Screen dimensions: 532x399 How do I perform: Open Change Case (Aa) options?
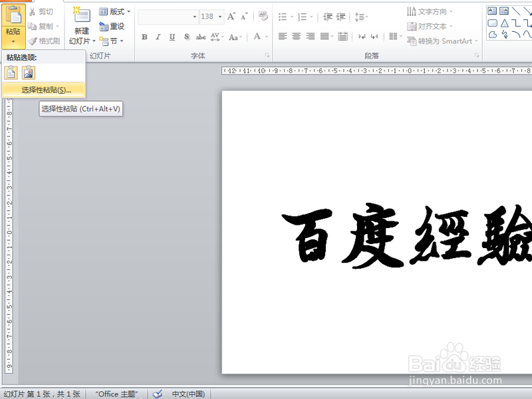235,37
